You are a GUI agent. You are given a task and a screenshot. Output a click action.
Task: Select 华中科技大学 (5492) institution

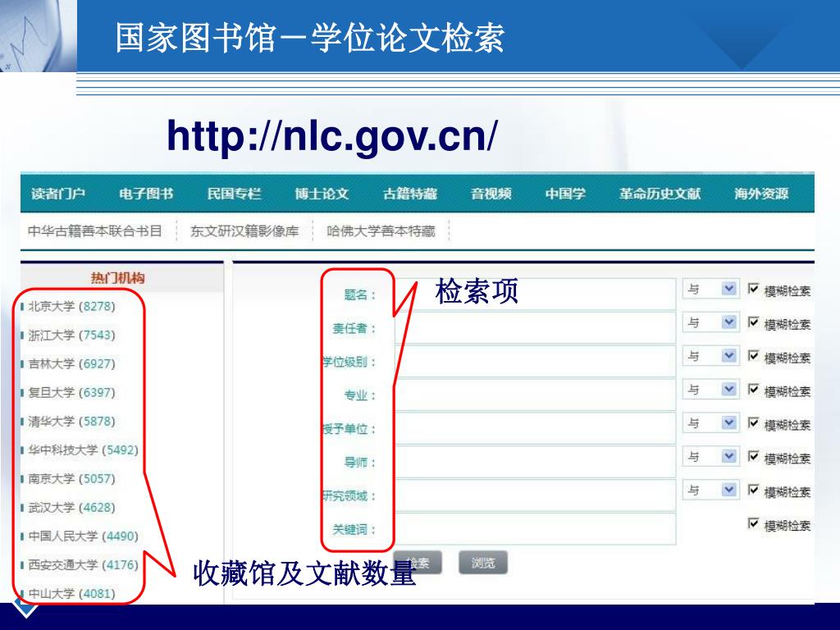[83, 450]
